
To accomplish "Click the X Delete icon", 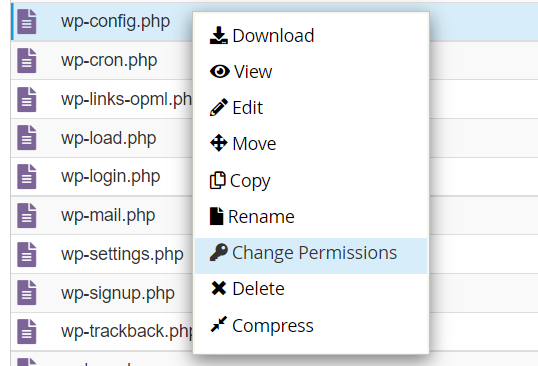I will 219,288.
